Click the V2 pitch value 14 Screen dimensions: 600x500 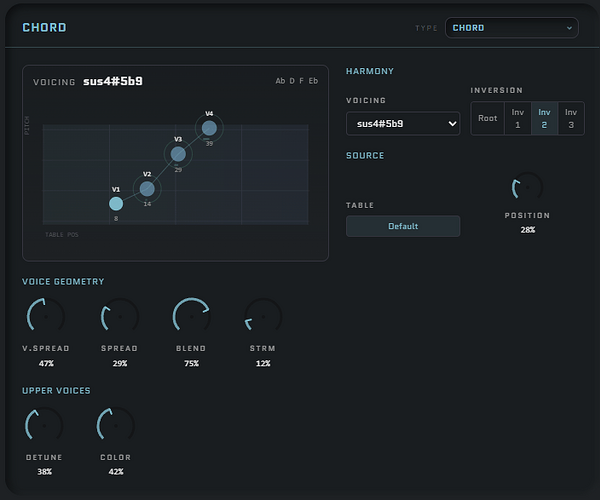click(147, 204)
